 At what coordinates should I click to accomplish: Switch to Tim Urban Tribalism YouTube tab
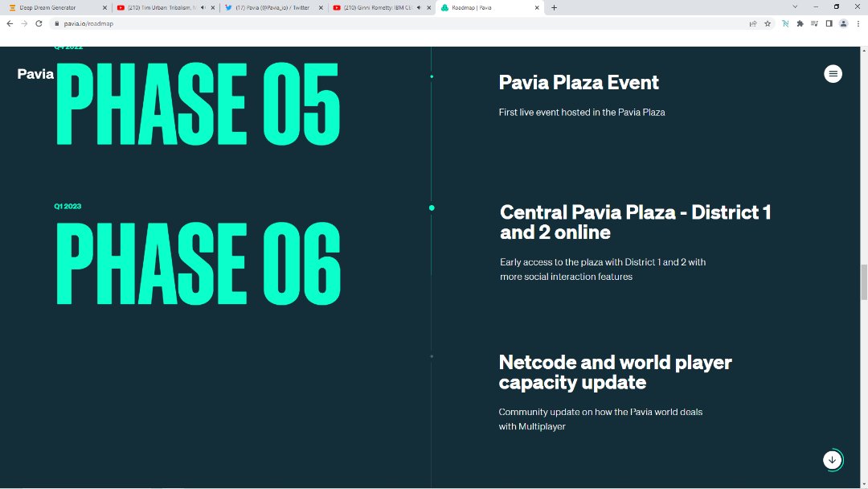tap(166, 8)
